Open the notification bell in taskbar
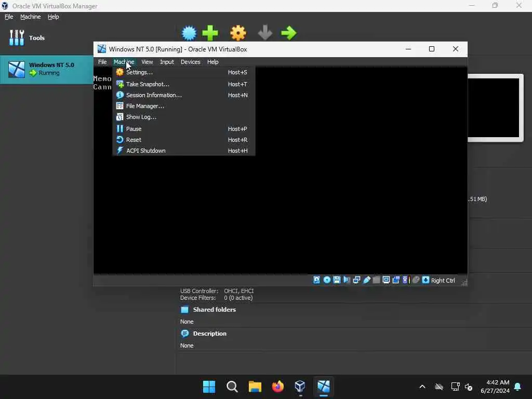 [x=518, y=387]
